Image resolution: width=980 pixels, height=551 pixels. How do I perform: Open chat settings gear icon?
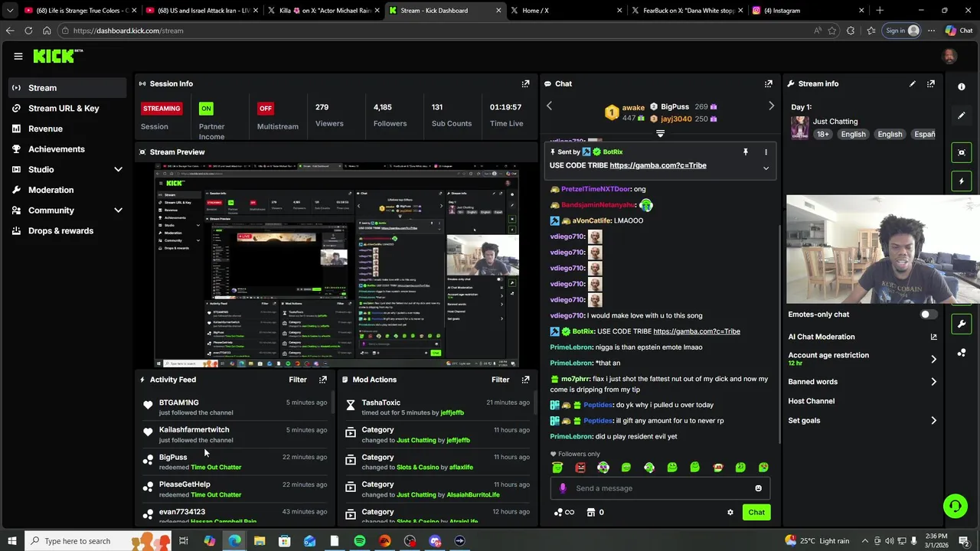point(730,513)
